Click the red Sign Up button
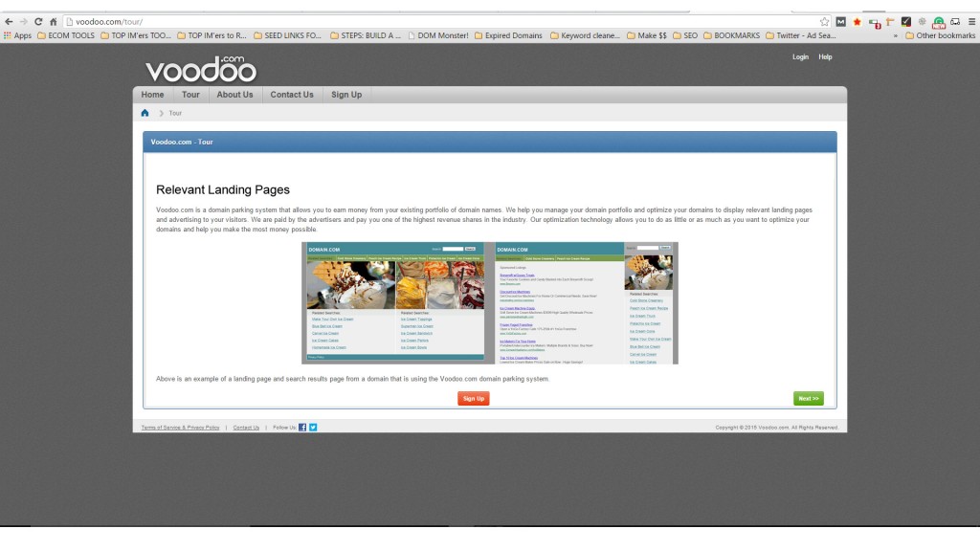Image resolution: width=980 pixels, height=551 pixels. point(474,399)
